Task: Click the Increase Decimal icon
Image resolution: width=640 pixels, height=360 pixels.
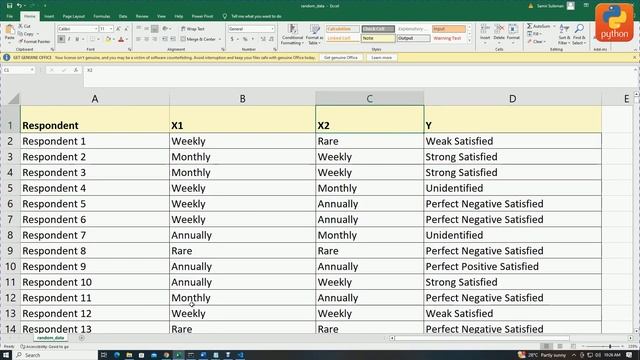Action: 263,39
